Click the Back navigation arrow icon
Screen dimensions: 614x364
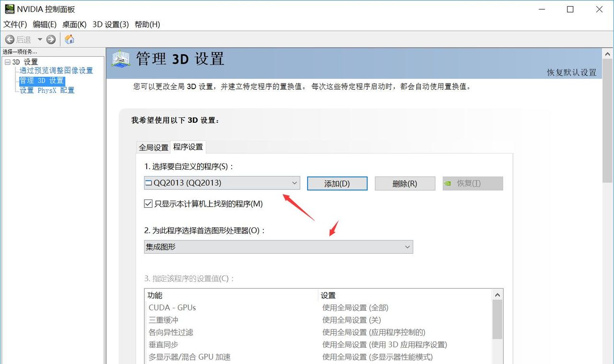pos(11,39)
